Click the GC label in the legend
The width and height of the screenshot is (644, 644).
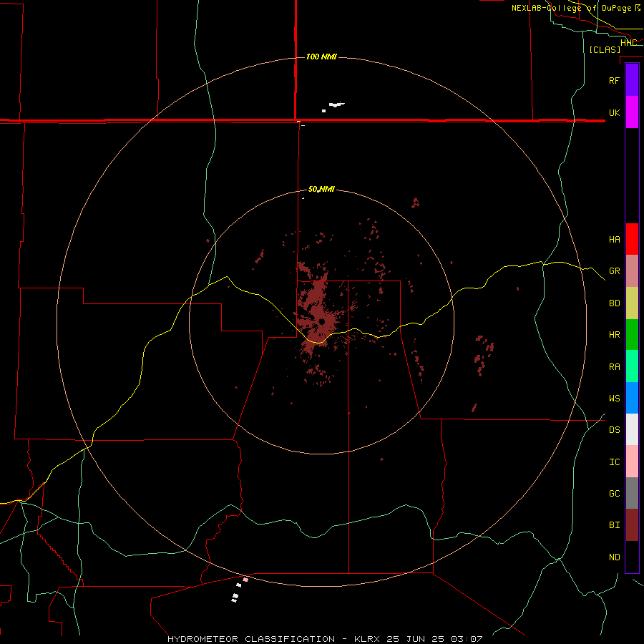click(x=614, y=494)
